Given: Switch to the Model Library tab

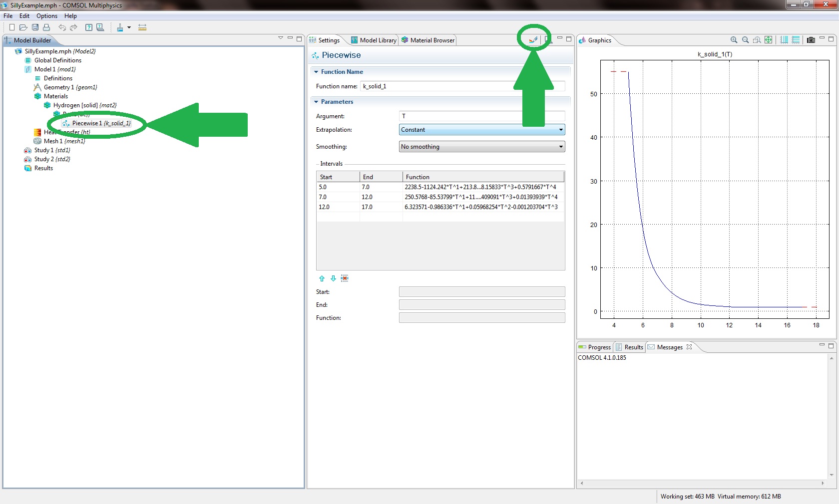Looking at the screenshot, I should click(x=374, y=40).
